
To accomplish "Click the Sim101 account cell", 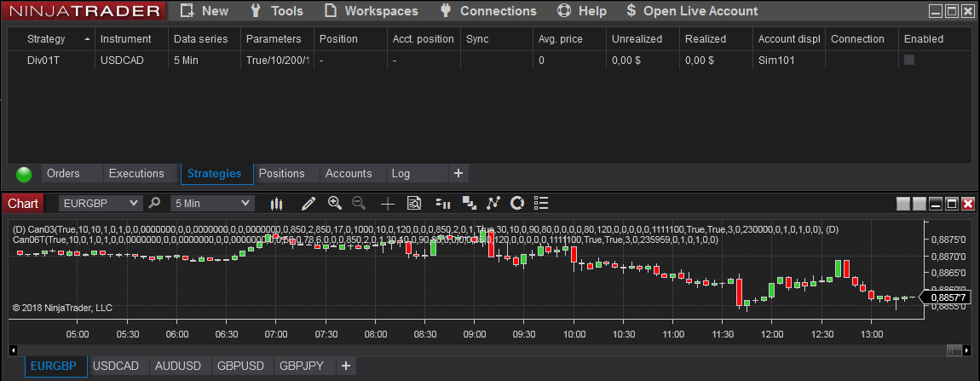I will pos(789,61).
